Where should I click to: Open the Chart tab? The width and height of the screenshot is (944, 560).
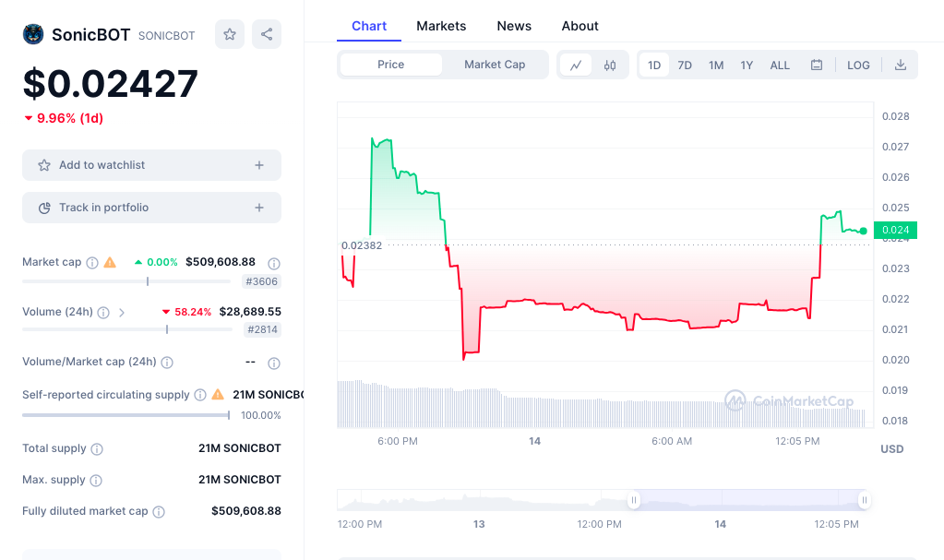[369, 26]
